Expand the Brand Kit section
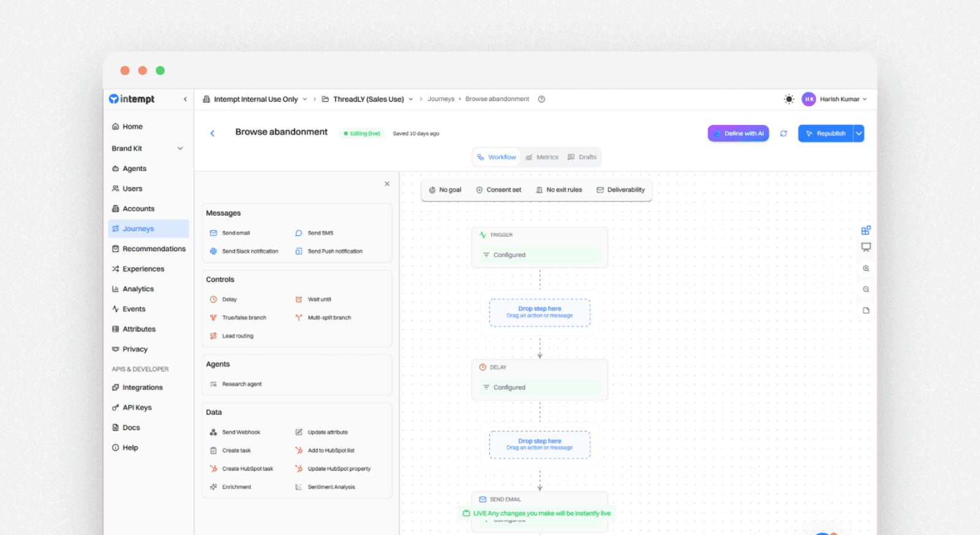Screen dimensions: 980x535 [x=180, y=148]
